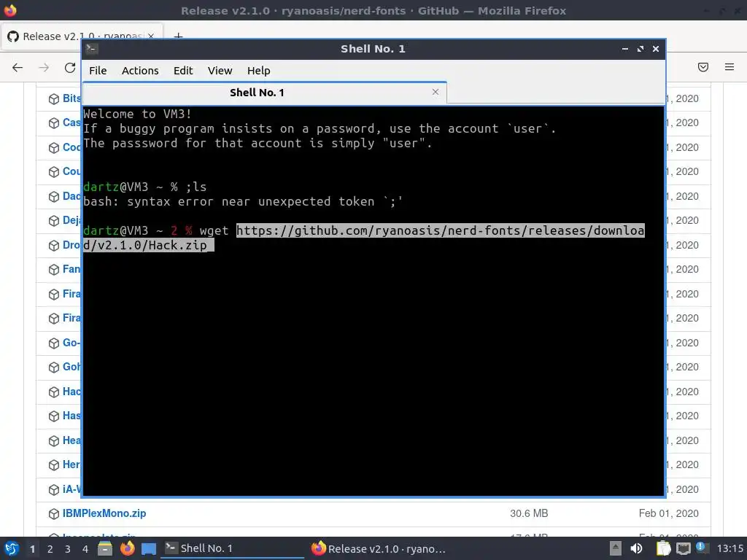Launch the file manager from the taskbar
Image resolution: width=747 pixels, height=560 pixels.
[105, 548]
